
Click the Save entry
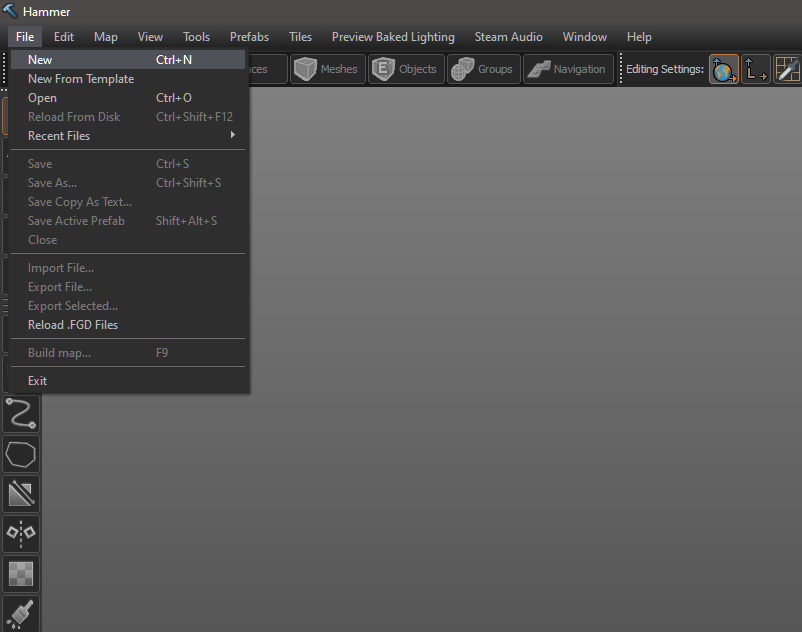128,164
